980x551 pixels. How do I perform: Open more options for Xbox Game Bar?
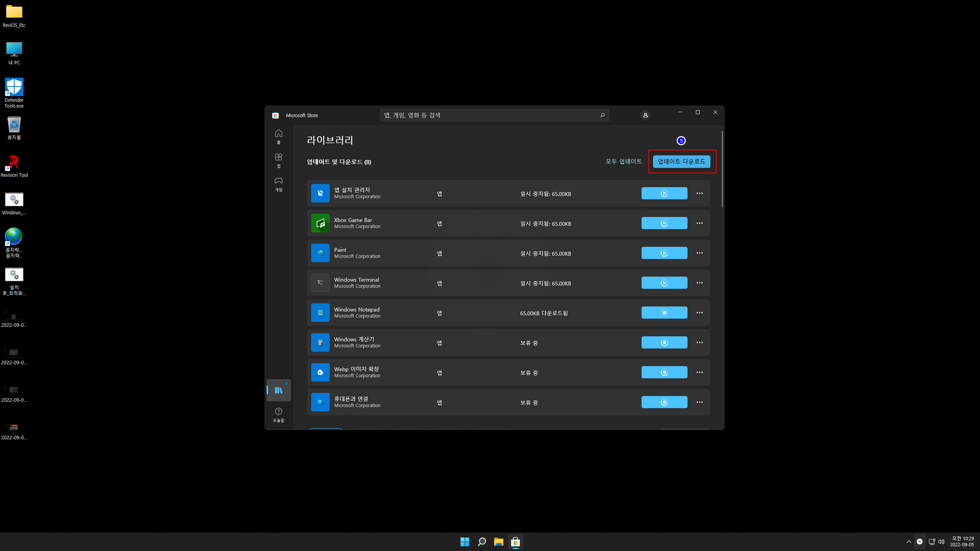[699, 223]
